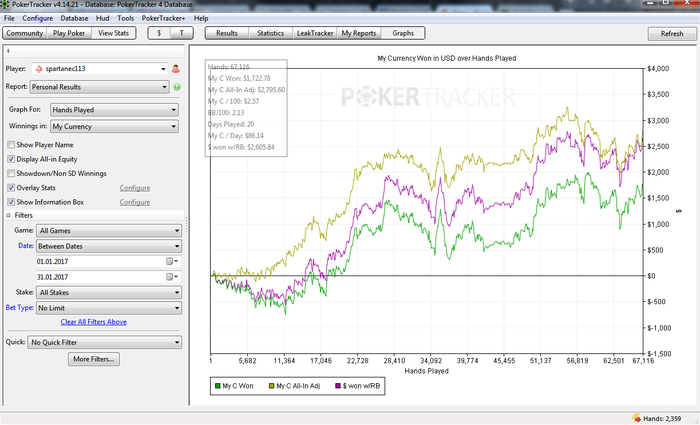Click the Hands Played axis label
Image resolution: width=700 pixels, height=425 pixels.
426,371
